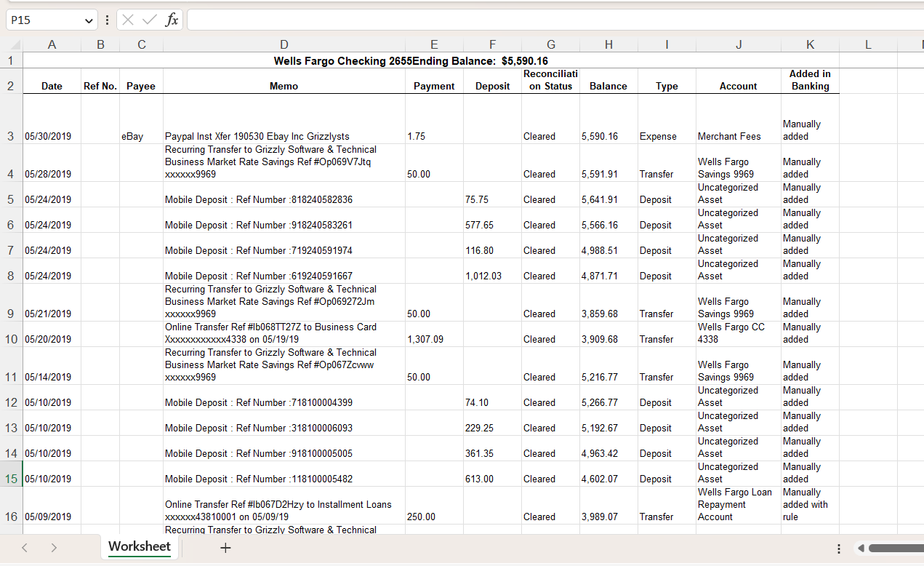The width and height of the screenshot is (924, 566).
Task: Select the Worksheet sheet tab
Action: click(140, 546)
